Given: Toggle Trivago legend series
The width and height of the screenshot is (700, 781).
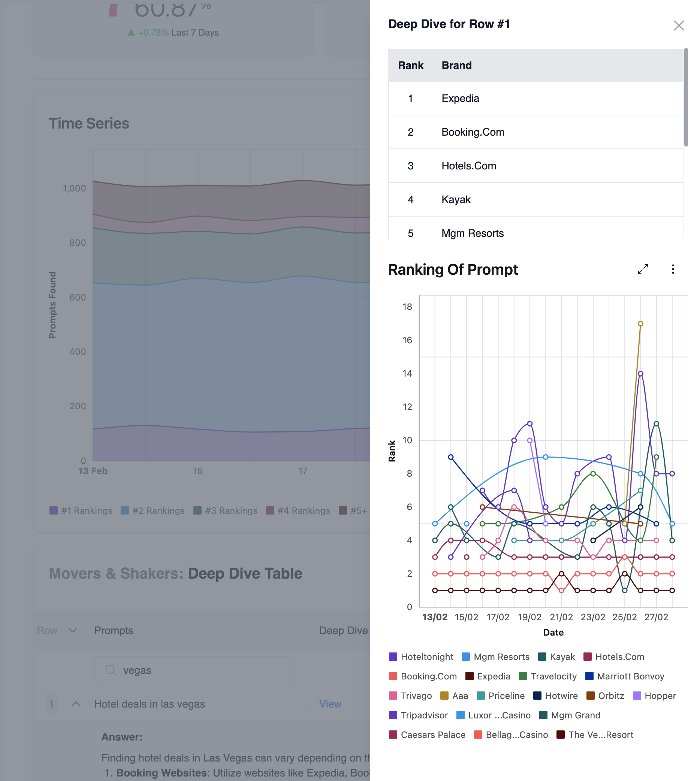Looking at the screenshot, I should [x=410, y=696].
